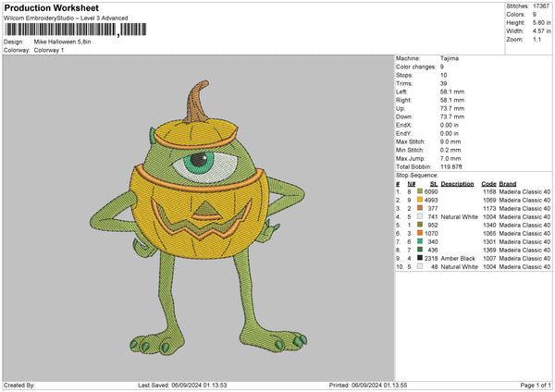
Task: Click Max Stitch value '9.0 mm'
Action: click(x=450, y=141)
